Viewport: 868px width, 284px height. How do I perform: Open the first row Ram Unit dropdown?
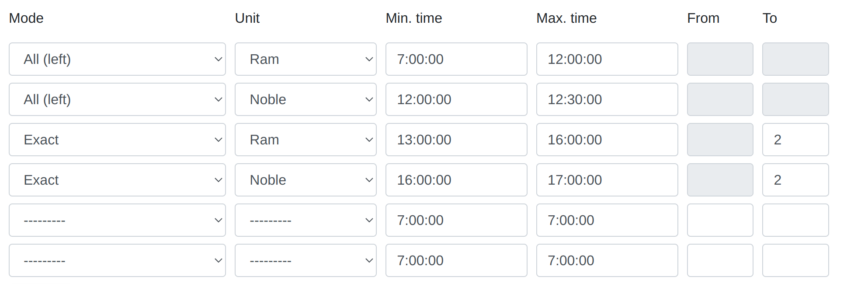(306, 59)
